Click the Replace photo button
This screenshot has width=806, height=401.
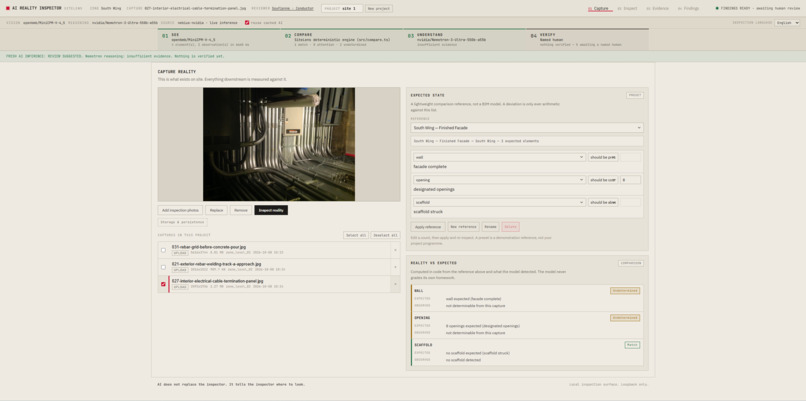click(216, 210)
